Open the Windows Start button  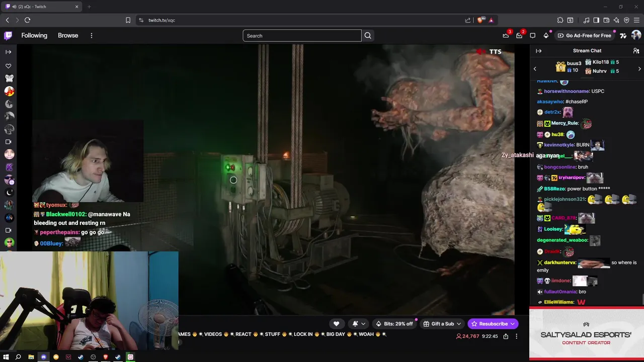pos(6,357)
